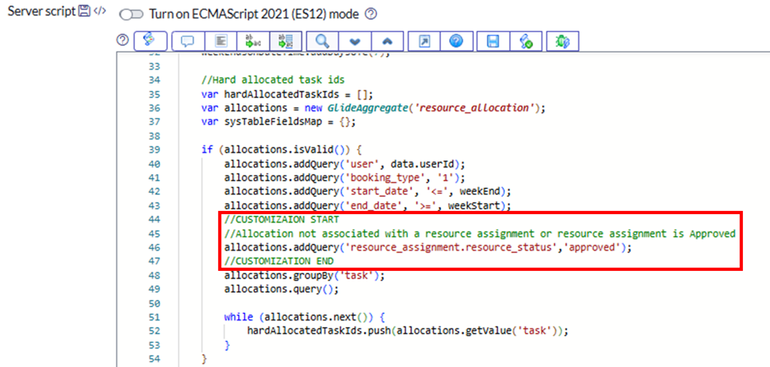Click the save icon next to Server script label
This screenshot has width=770, height=367.
[x=84, y=12]
